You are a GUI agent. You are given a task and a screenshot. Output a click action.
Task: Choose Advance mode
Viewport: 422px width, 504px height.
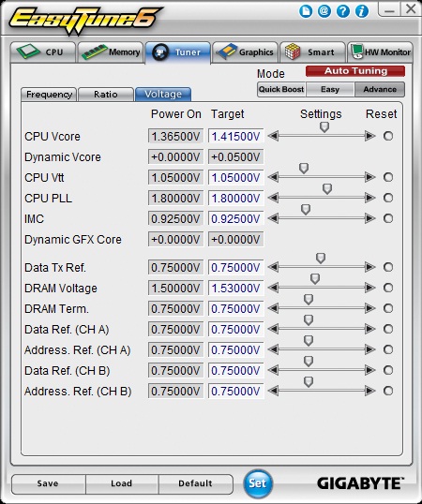(x=380, y=89)
